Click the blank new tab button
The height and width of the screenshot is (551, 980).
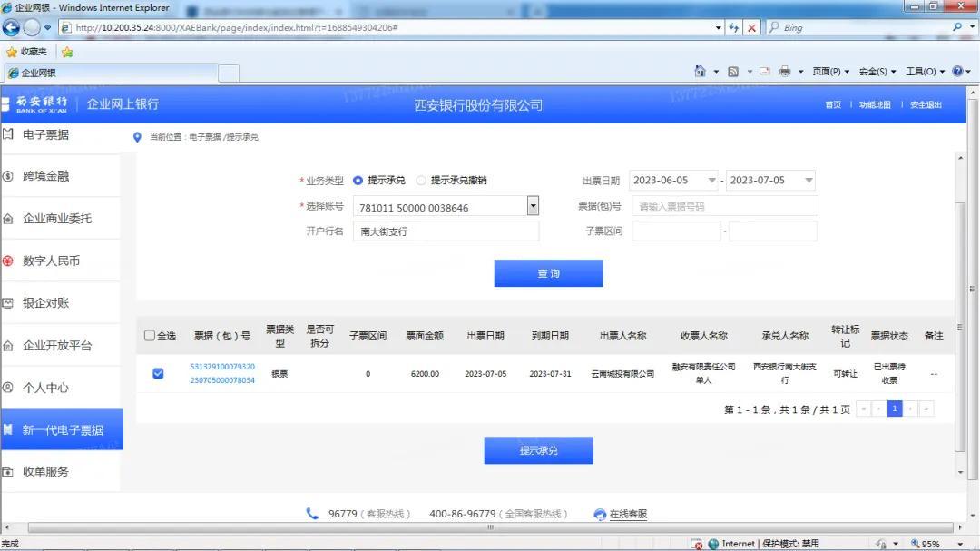click(229, 74)
